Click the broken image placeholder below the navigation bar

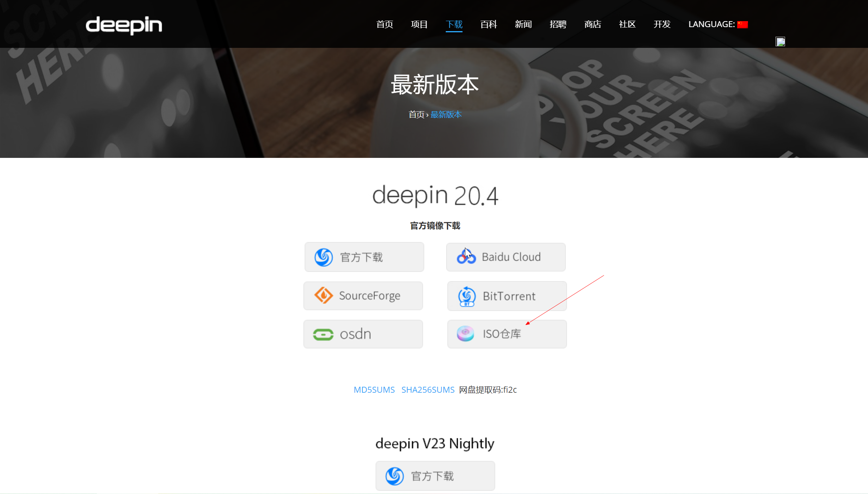tap(780, 41)
